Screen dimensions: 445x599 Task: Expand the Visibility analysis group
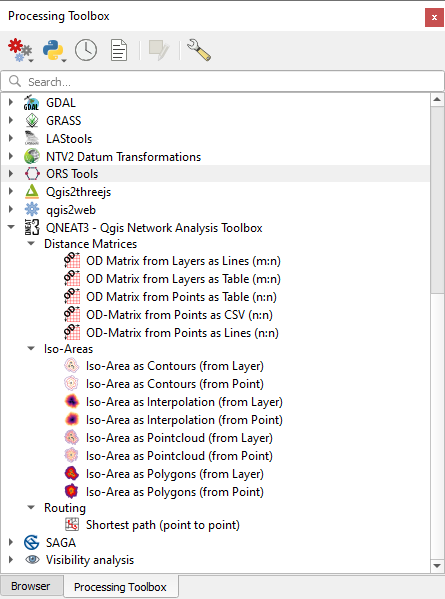[11, 559]
